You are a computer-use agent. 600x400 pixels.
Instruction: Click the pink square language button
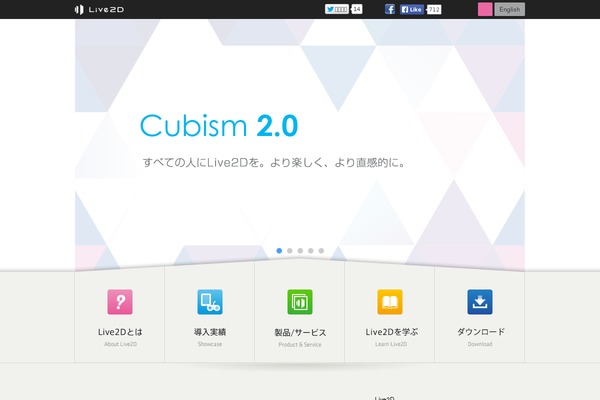pos(485,9)
